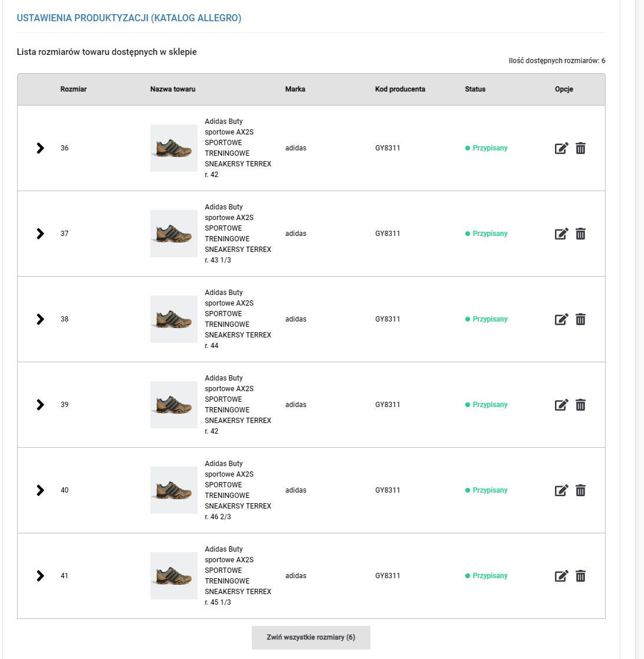The height and width of the screenshot is (659, 644).
Task: Click 'Przypisany' status in size 37 row
Action: click(x=489, y=234)
